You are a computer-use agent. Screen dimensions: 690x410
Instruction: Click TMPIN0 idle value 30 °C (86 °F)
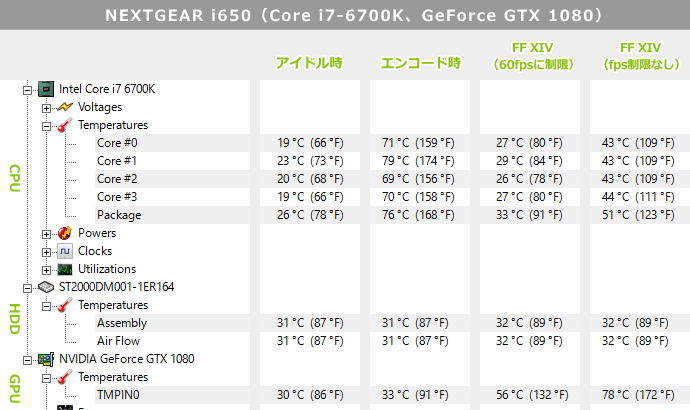click(310, 395)
